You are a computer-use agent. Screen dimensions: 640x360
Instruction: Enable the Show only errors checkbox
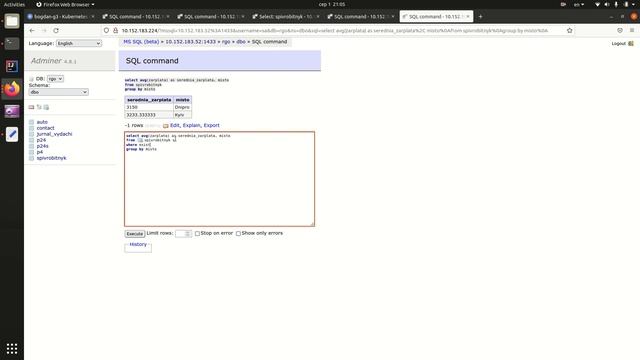238,233
